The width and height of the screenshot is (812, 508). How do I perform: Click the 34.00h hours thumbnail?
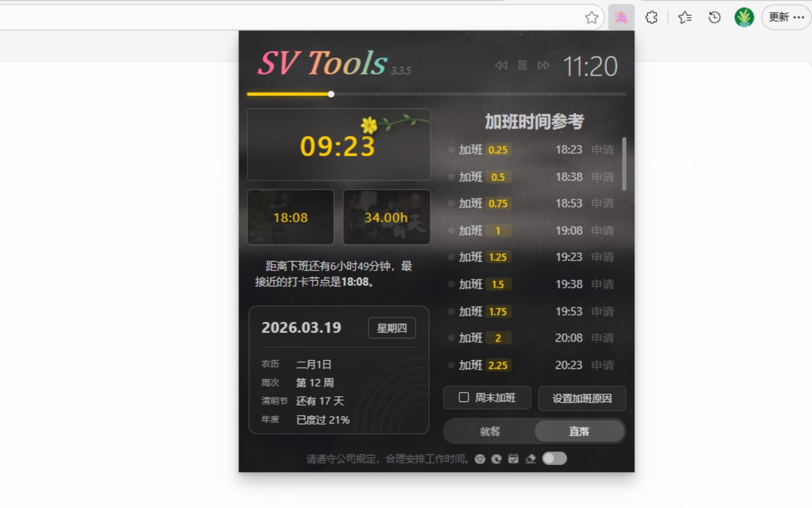tap(386, 217)
